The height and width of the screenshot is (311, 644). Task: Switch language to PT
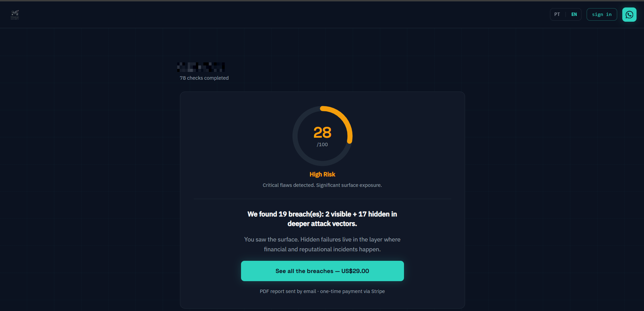point(557,14)
